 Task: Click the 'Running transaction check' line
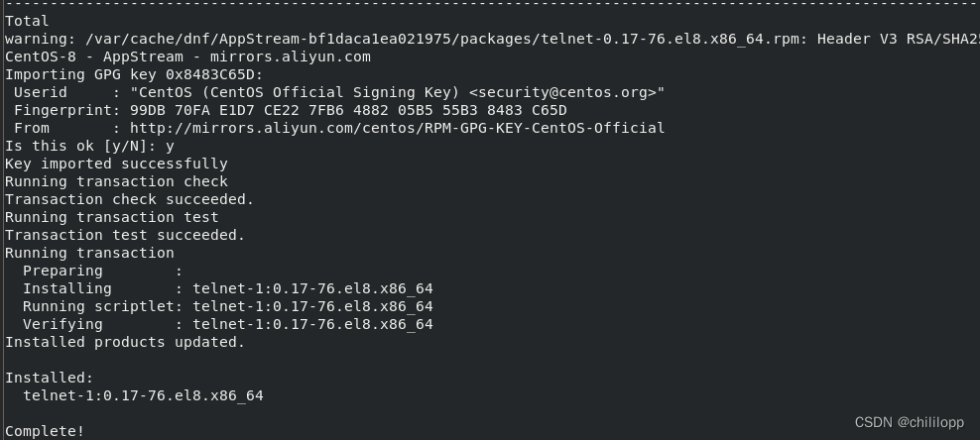tap(116, 181)
